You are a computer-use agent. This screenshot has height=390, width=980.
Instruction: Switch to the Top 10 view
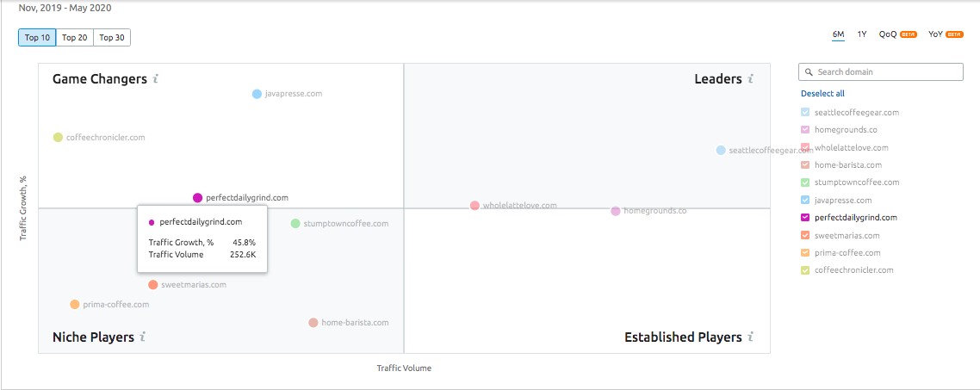tap(38, 38)
